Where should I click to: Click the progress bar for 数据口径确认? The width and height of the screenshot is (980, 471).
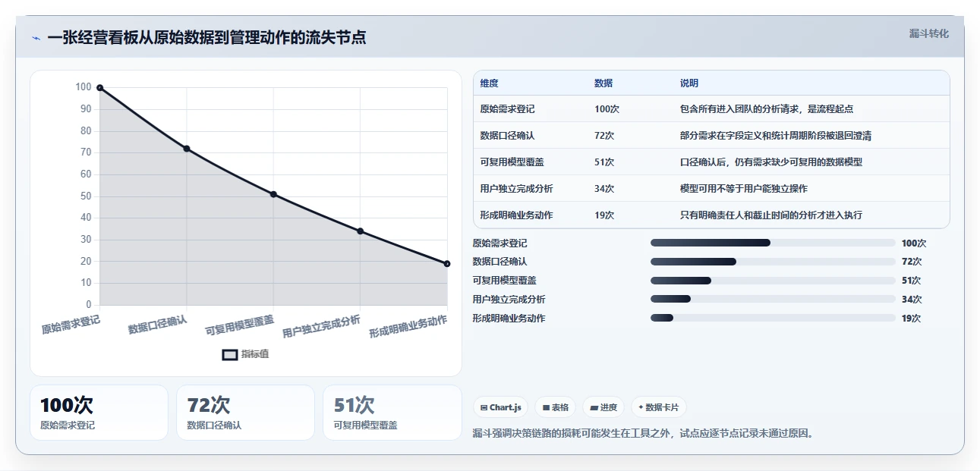773,262
